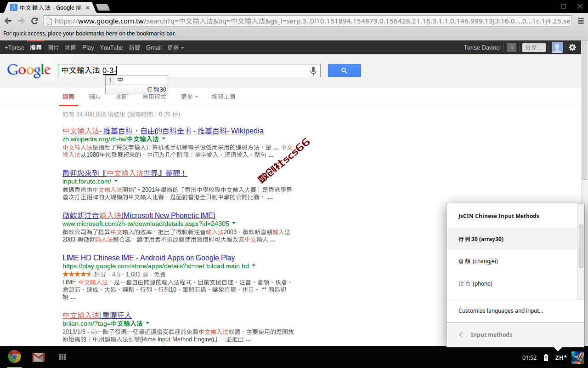The height and width of the screenshot is (368, 588).
Task: Click the page vertical scrollbar
Action: click(585, 110)
